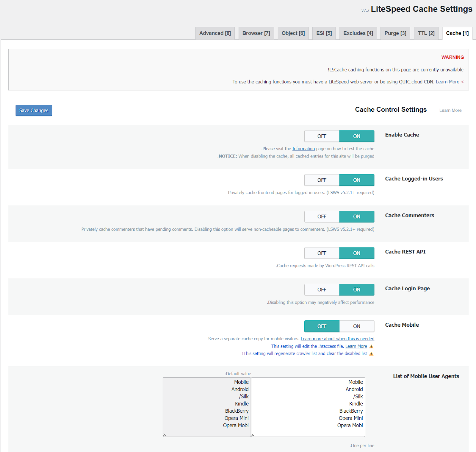The image size is (476, 452).
Task: Open the Information page link
Action: tap(303, 149)
